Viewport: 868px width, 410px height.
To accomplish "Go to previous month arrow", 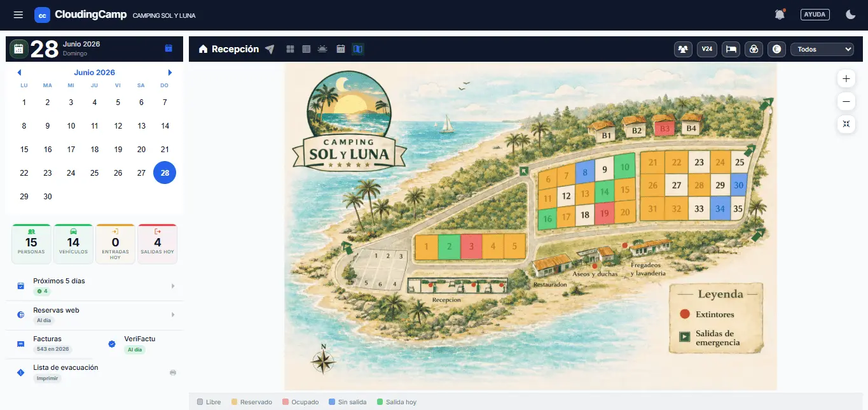I will pyautogui.click(x=19, y=73).
